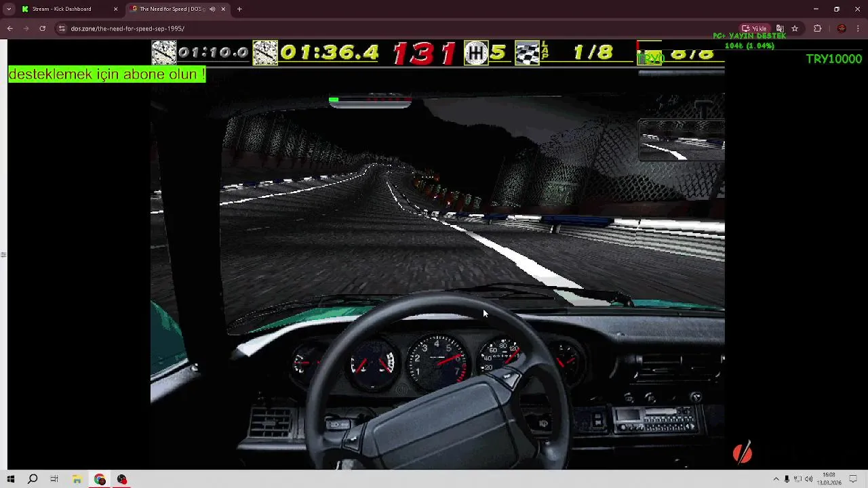Click the gear shifter icon
The width and height of the screenshot is (868, 488).
[476, 53]
